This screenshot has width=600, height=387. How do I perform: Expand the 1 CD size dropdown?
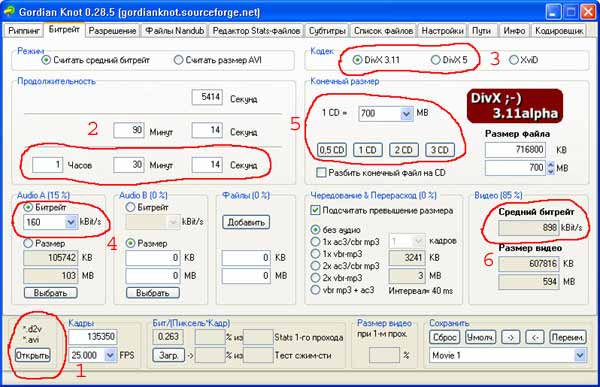coord(406,113)
